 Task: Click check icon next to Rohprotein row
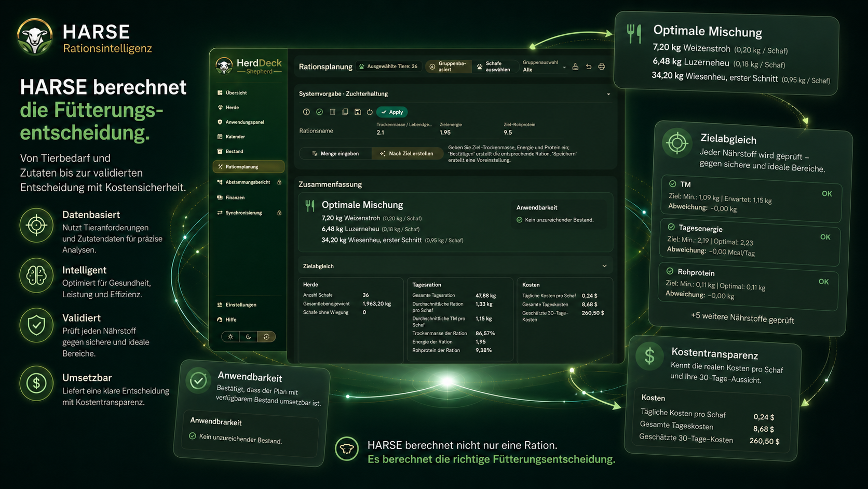point(670,271)
